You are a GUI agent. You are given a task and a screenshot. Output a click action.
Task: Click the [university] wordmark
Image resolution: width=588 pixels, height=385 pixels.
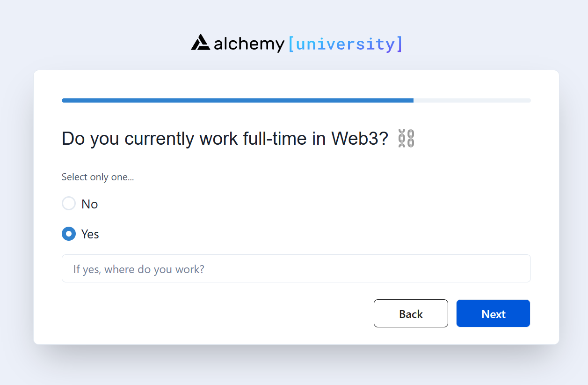346,43
